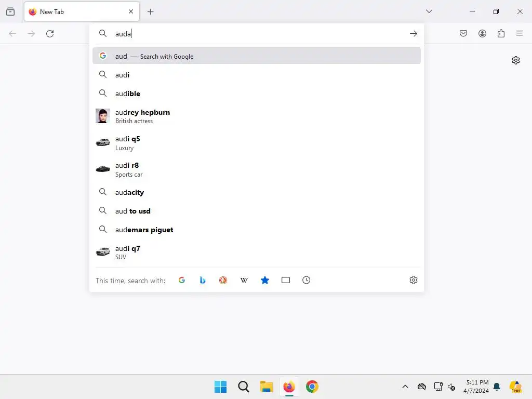Open Windows Start menu
Viewport: 532px width, 399px height.
point(220,387)
